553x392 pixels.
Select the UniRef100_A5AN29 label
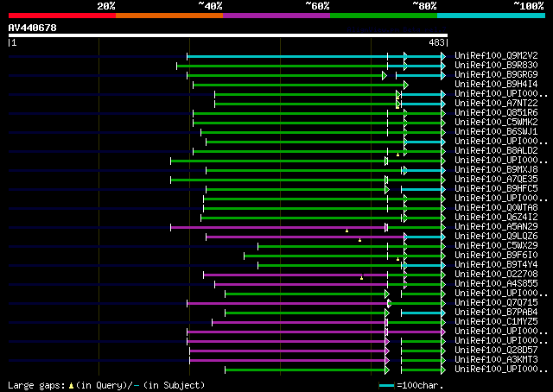[x=496, y=227]
